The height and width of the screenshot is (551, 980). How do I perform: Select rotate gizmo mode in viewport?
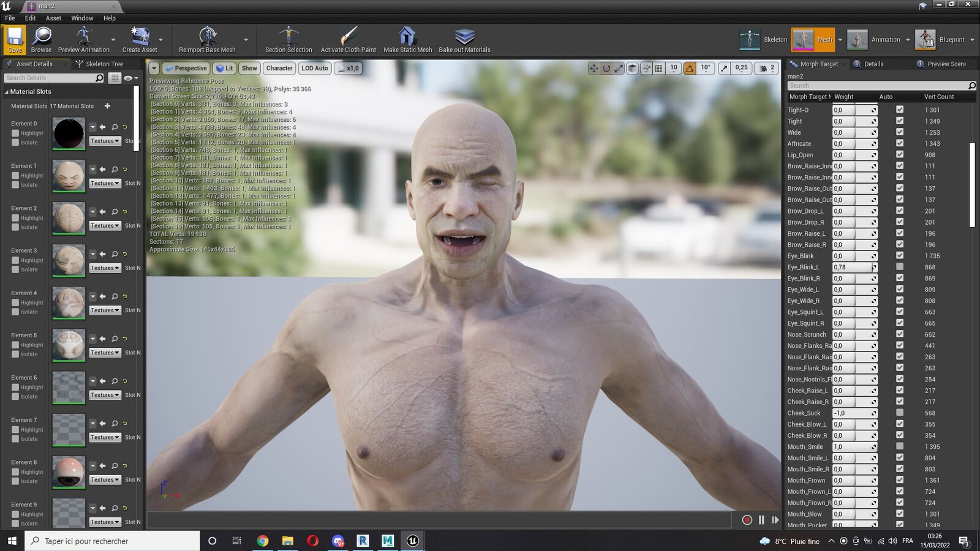[606, 68]
